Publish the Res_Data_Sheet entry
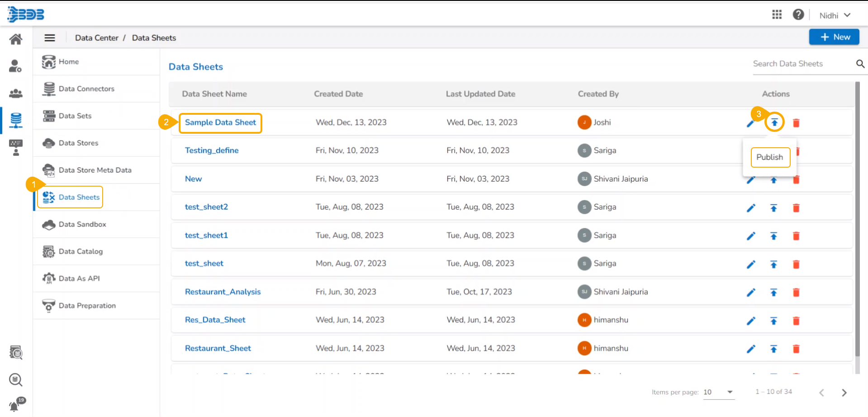This screenshot has height=417, width=868. click(x=773, y=321)
